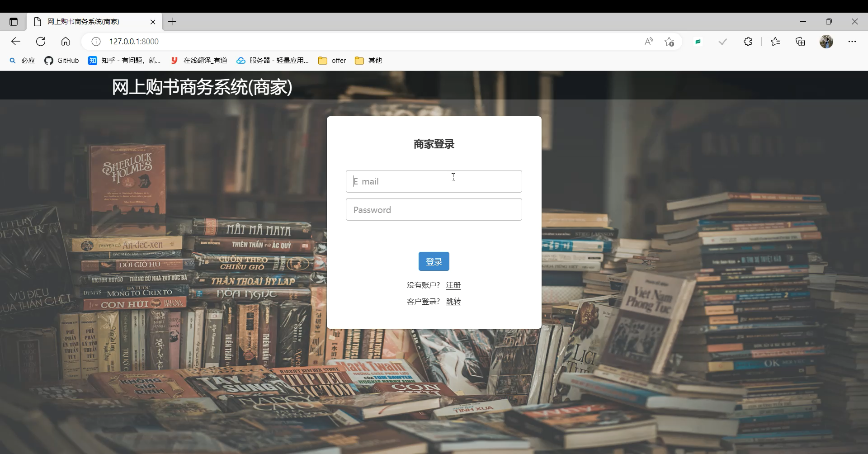Click the Password input field
Viewport: 868px width, 454px height.
click(434, 209)
